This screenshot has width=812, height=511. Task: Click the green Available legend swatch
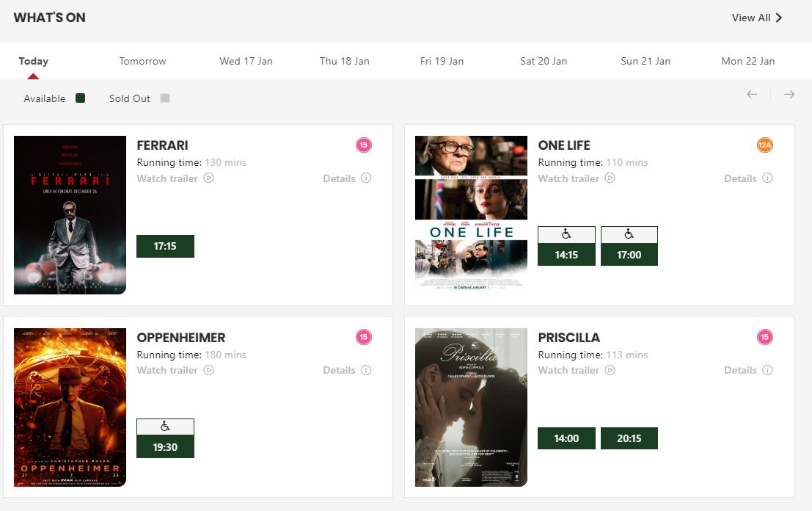click(x=81, y=98)
